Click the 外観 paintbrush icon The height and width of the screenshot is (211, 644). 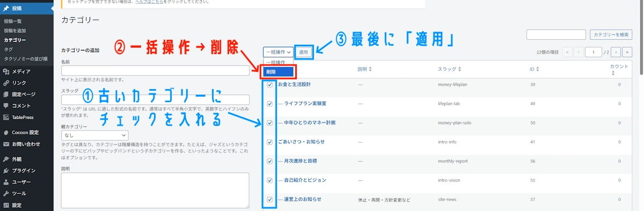coord(6,159)
